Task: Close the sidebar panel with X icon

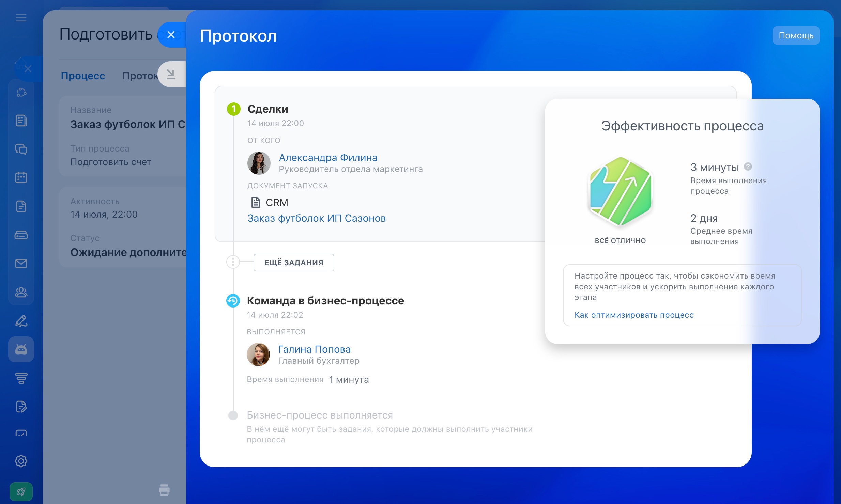Action: [x=28, y=69]
